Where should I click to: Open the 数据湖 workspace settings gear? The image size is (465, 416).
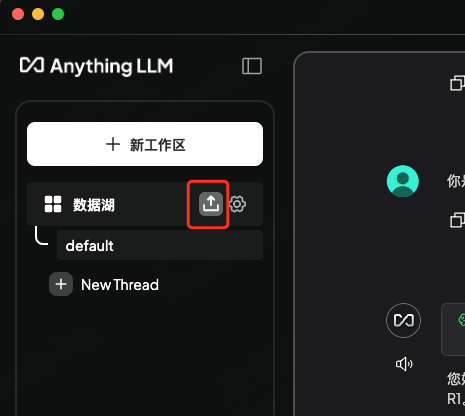[237, 204]
